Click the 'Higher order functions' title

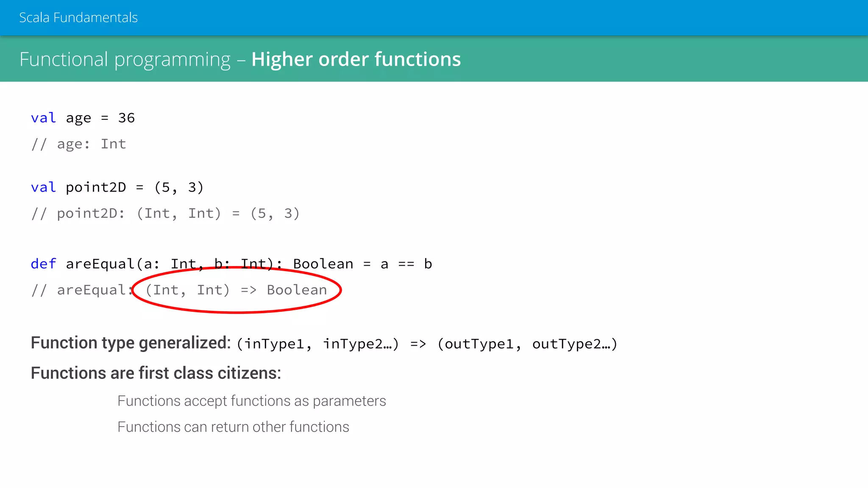pos(356,59)
